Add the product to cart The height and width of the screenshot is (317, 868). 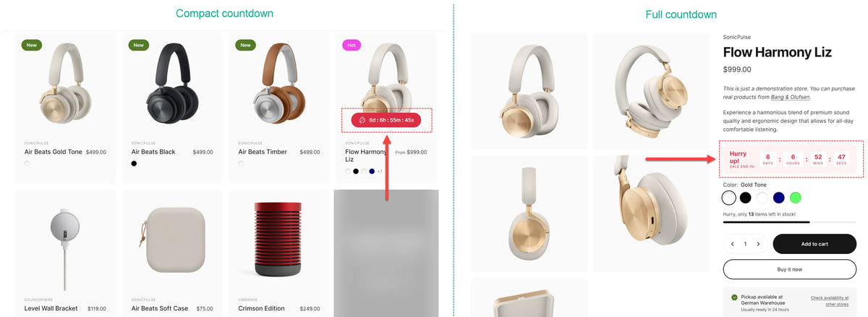(814, 244)
